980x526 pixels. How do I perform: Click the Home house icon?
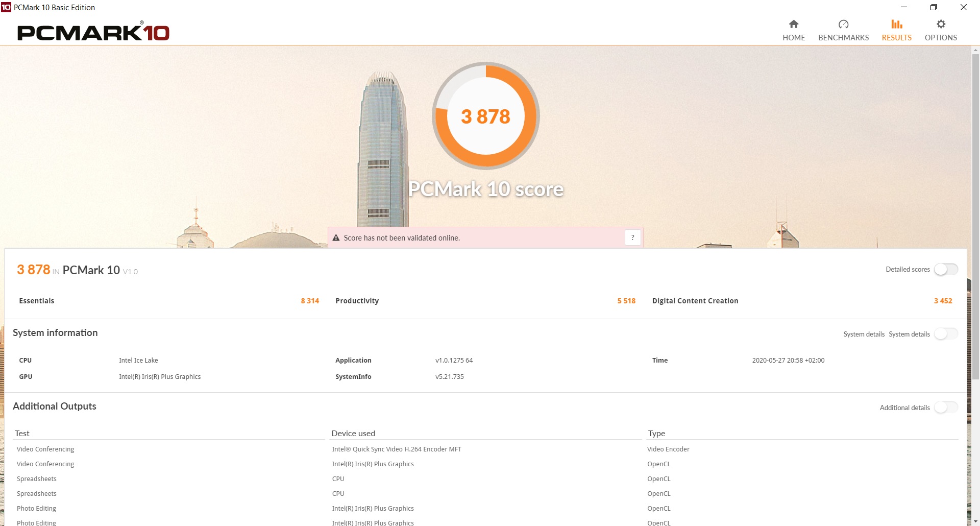[794, 24]
